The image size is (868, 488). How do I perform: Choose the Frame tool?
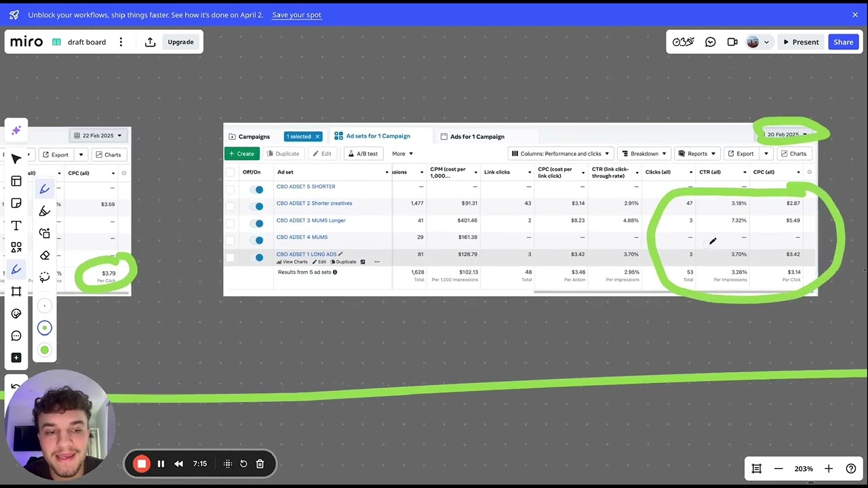pyautogui.click(x=16, y=291)
